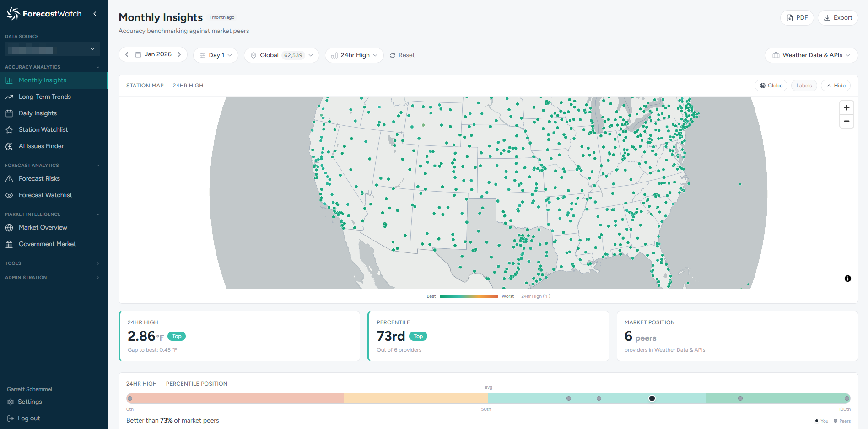This screenshot has height=429, width=868.
Task: Go to next month arrow
Action: (x=179, y=54)
